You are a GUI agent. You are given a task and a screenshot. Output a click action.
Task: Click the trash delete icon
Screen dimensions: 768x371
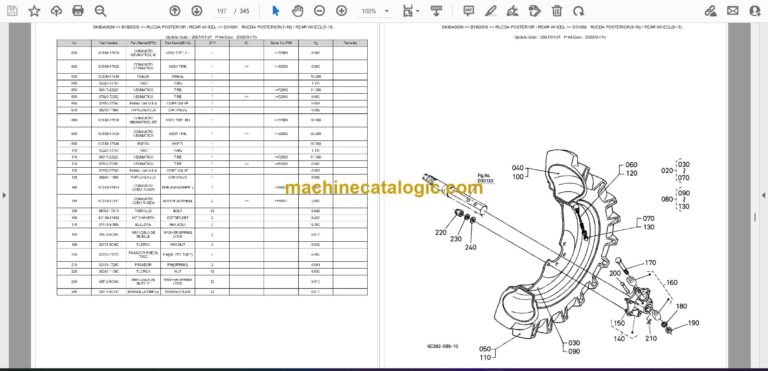(557, 11)
